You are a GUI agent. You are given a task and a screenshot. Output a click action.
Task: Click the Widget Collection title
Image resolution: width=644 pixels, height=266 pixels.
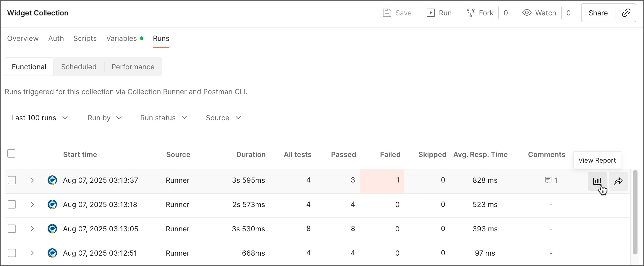[x=38, y=13]
